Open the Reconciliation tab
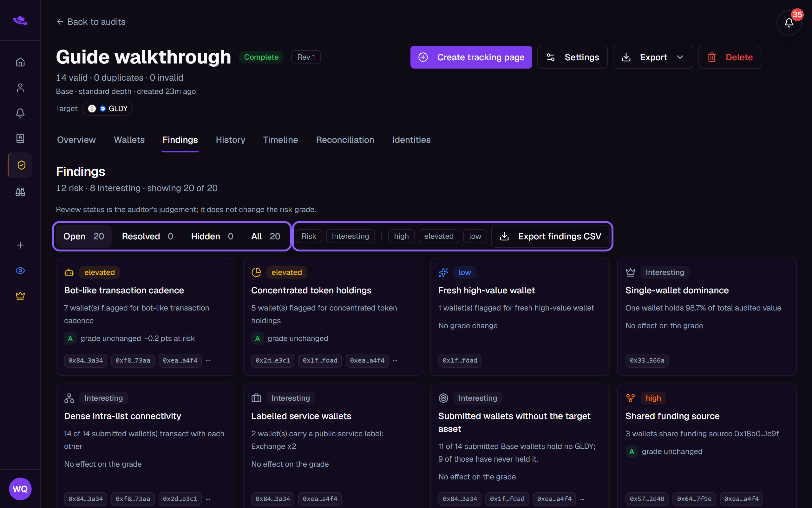This screenshot has width=812, height=508. pos(345,140)
